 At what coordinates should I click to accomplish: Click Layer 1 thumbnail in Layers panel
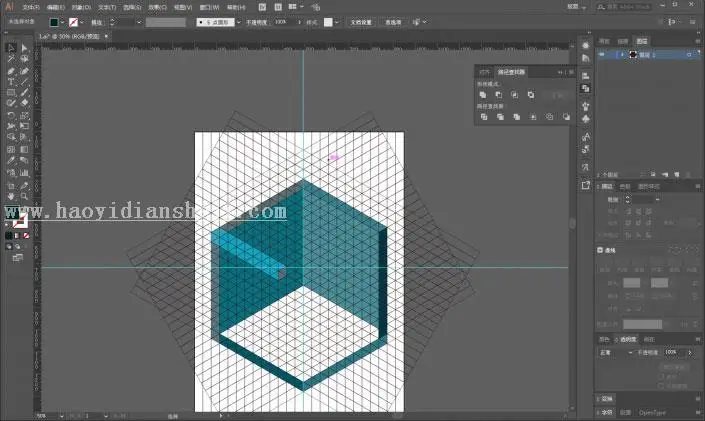tap(633, 54)
